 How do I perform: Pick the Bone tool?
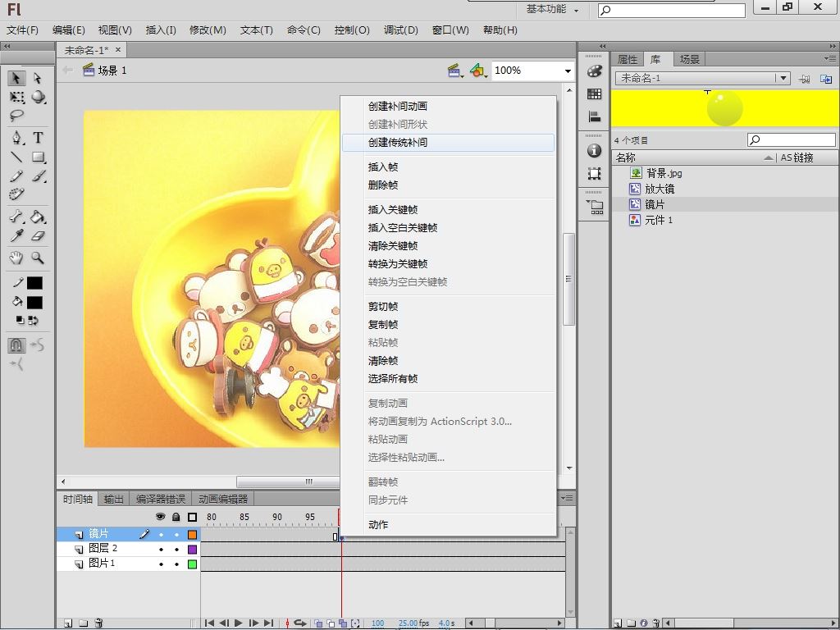(x=16, y=217)
